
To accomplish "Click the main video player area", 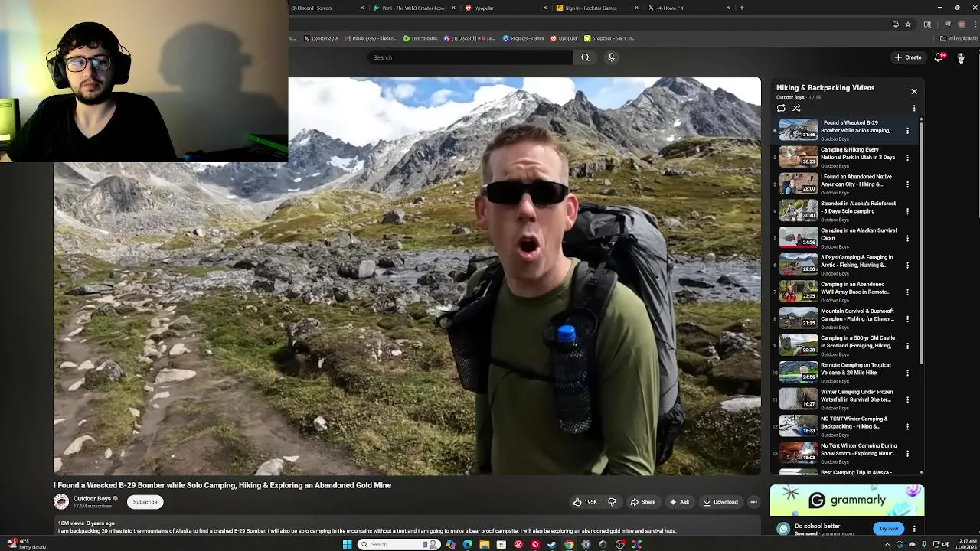I will point(407,276).
